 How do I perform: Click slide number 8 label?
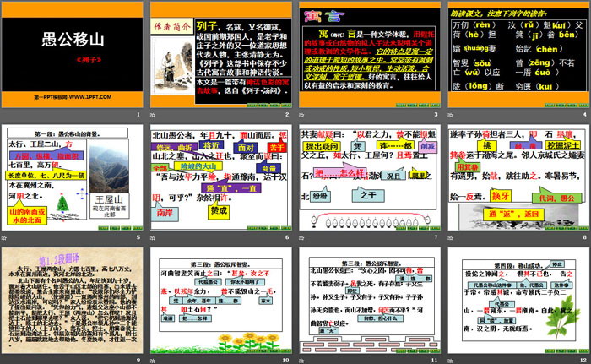[x=584, y=237]
